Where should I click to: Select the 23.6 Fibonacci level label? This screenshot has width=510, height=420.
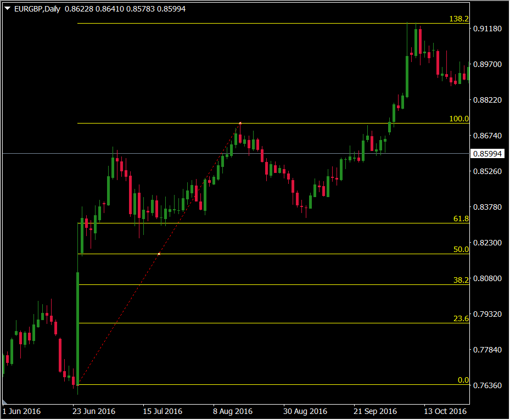click(x=461, y=318)
